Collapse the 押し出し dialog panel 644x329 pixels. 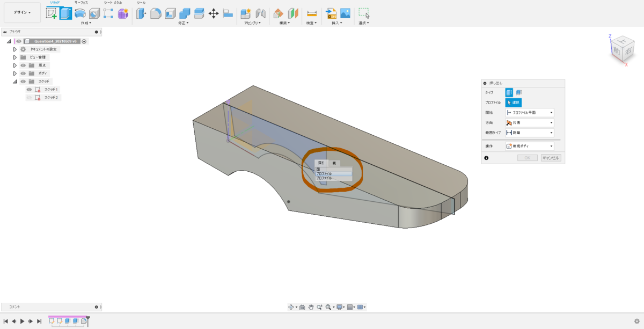[485, 83]
